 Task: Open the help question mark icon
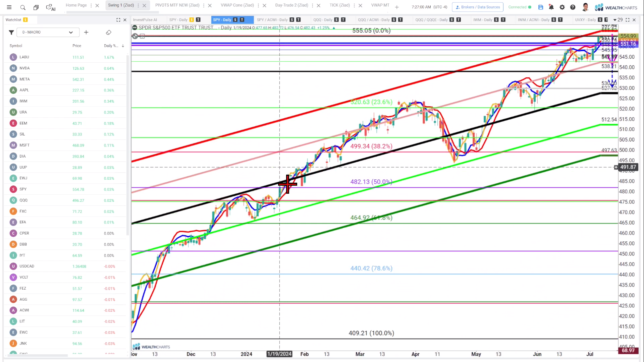coord(573,7)
